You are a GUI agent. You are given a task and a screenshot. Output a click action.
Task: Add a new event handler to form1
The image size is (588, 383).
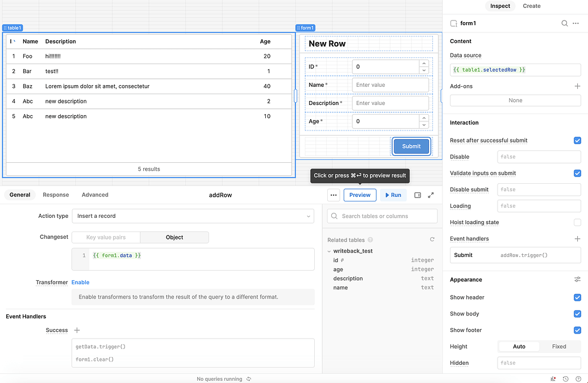(577, 239)
